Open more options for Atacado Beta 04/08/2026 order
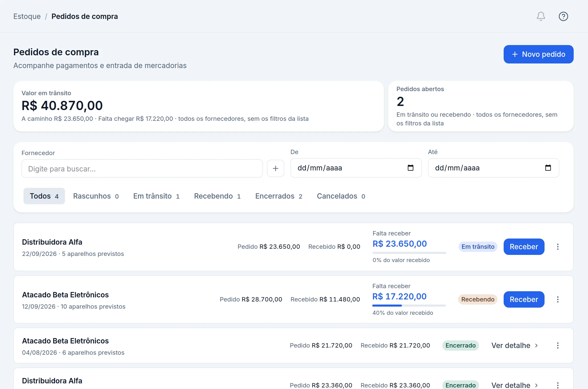Screen dimensions: 588x389 tap(558, 345)
